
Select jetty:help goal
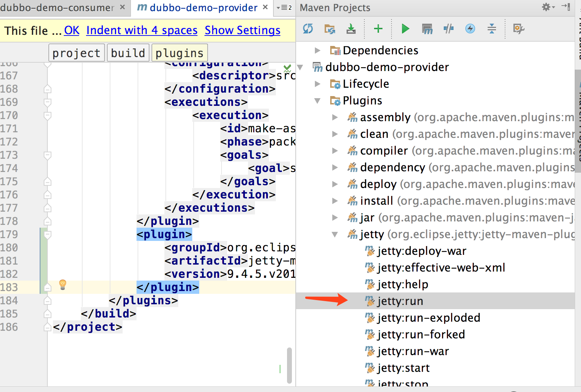403,284
